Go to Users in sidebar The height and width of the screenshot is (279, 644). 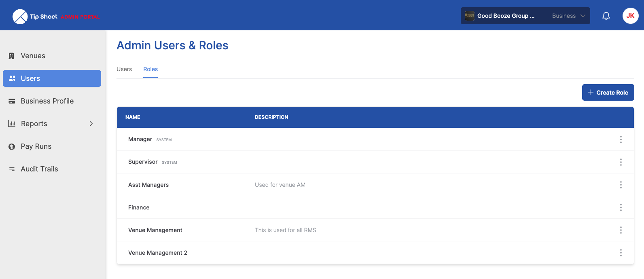[52, 78]
